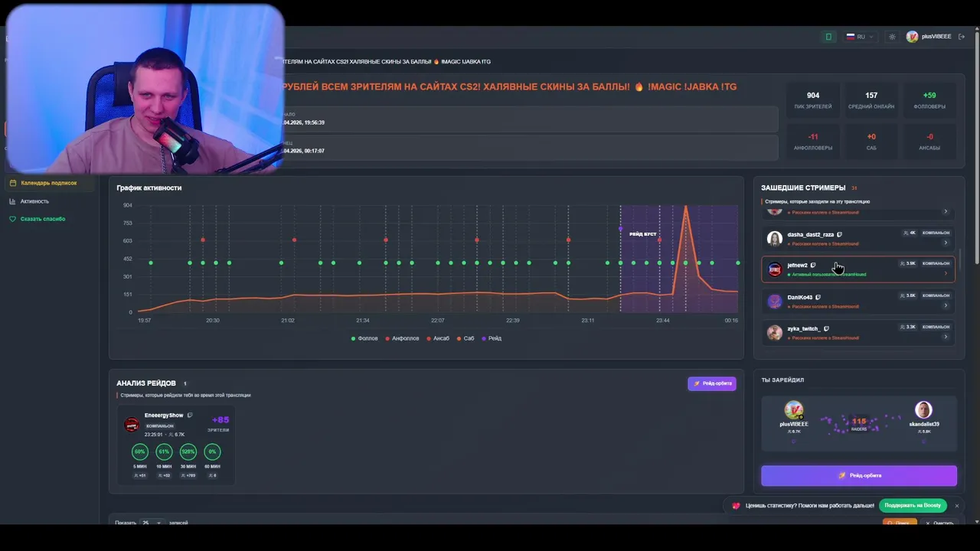Image resolution: width=980 pixels, height=551 pixels.
Task: Click the dasha_dast2_raza avatar
Action: tap(775, 238)
